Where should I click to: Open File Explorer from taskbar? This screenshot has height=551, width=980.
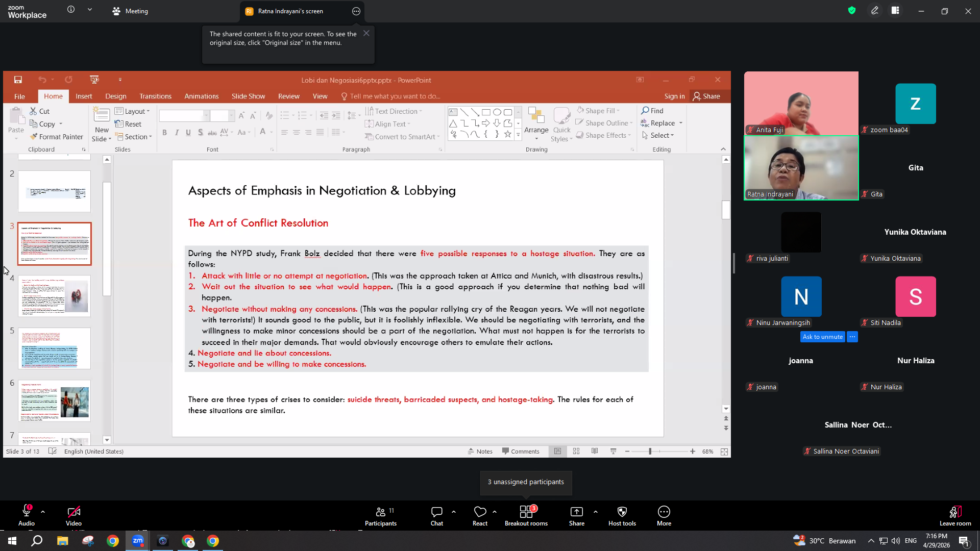(62, 541)
